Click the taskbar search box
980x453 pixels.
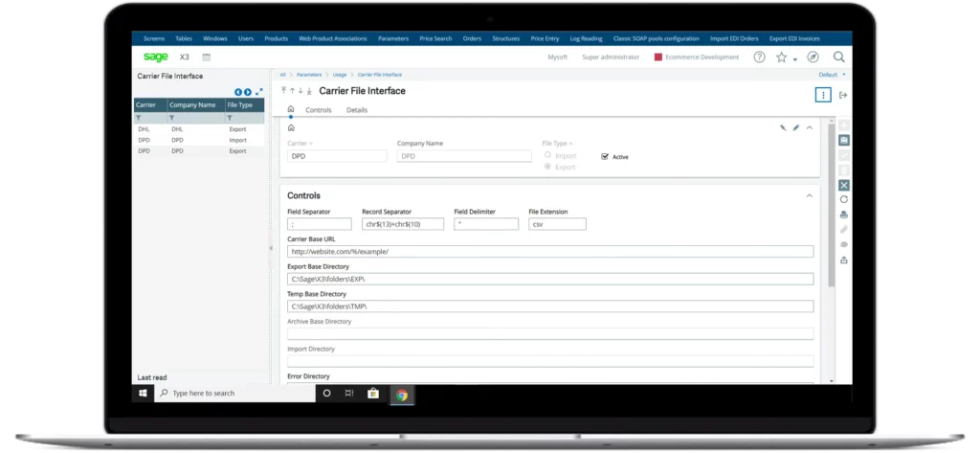pyautogui.click(x=234, y=394)
